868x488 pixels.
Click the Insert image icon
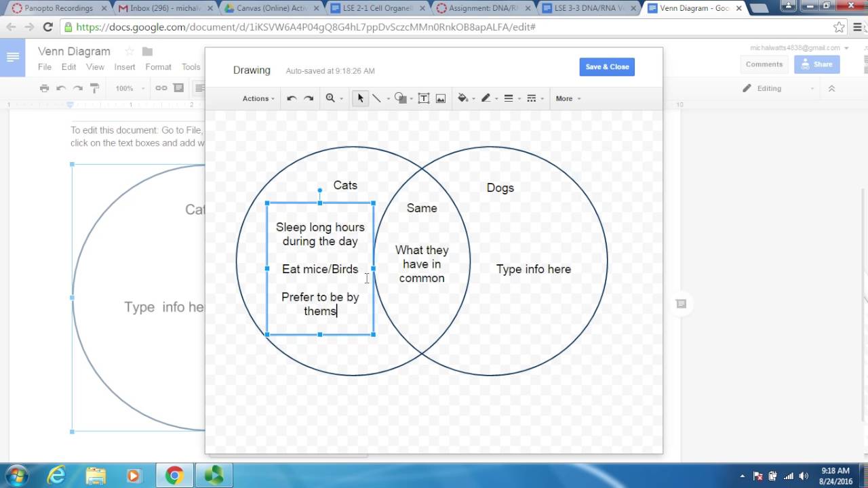[441, 98]
